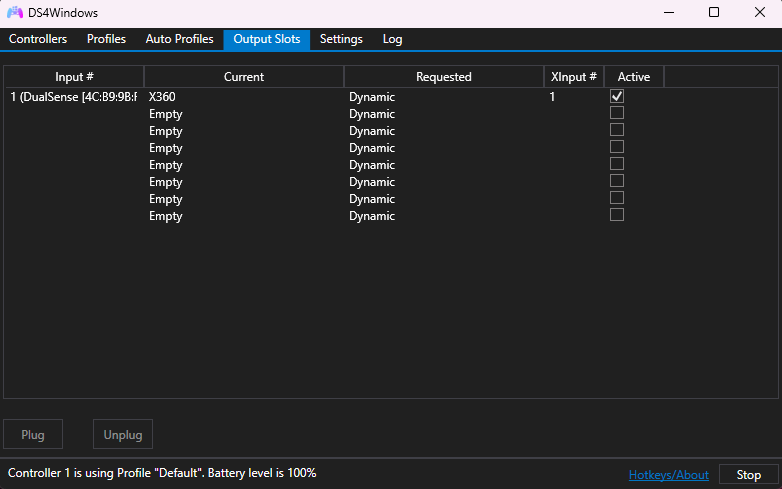This screenshot has width=782, height=489.
Task: Click the Current column header
Action: coord(244,77)
